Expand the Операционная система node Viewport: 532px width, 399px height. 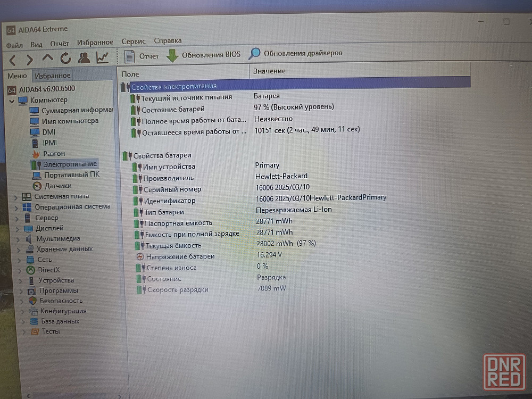tap(16, 208)
